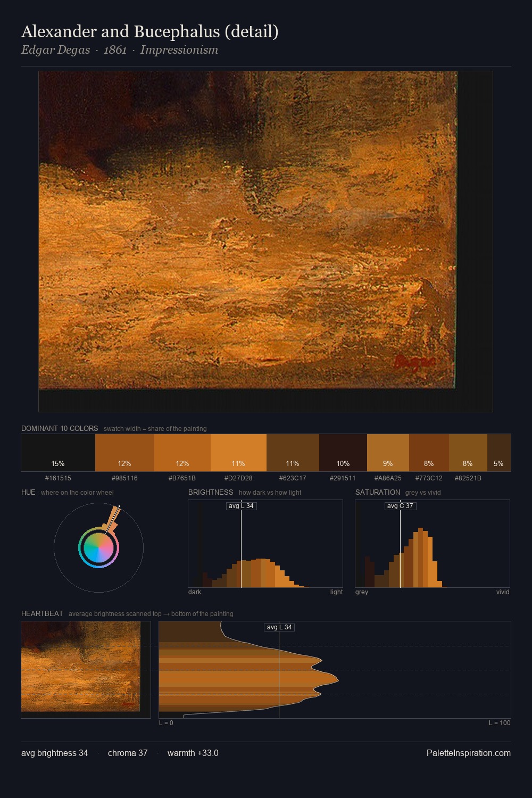The height and width of the screenshot is (798, 532).
Task: Click the chroma 37 footer text
Action: click(128, 753)
